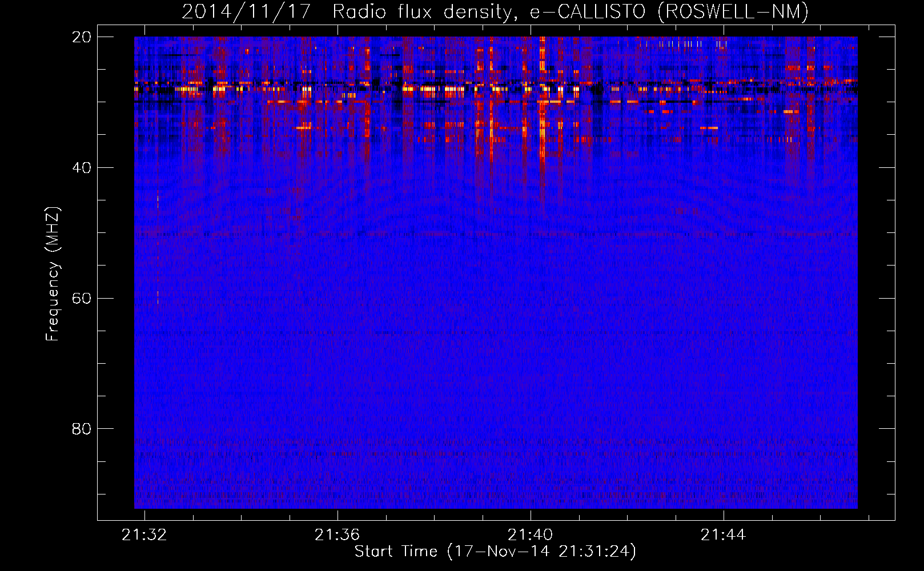Click the frequency tick label '20'
Screen dimensions: 924x571
pos(82,37)
